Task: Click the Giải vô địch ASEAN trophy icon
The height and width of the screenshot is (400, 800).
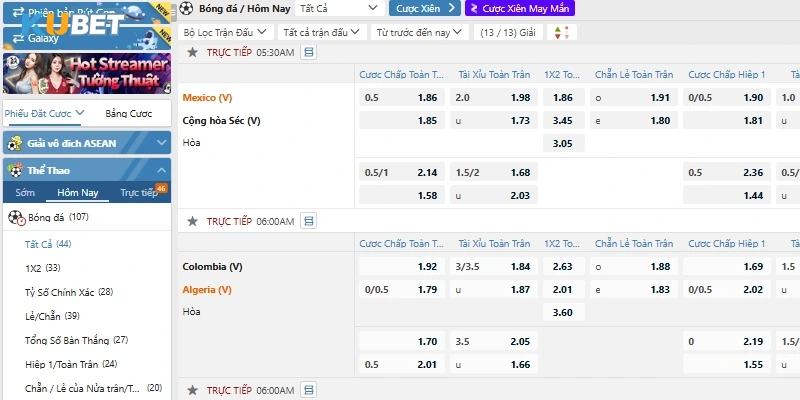Action: coord(15,143)
